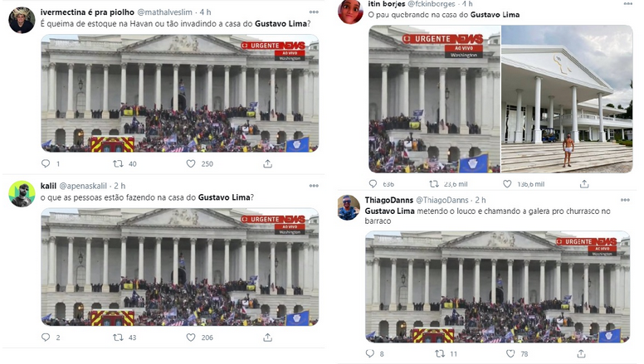Retweet kalil's tweet with 43 retweets
The image size is (644, 364).
point(118,337)
